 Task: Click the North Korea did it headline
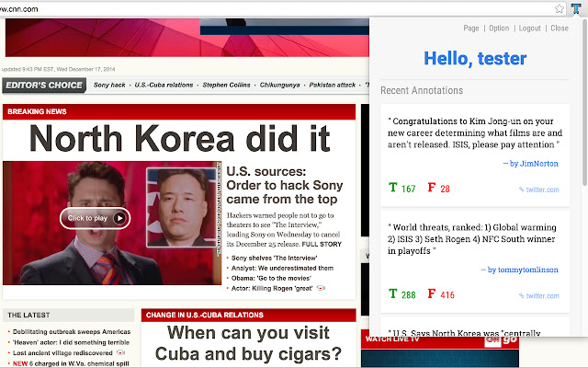(179, 139)
